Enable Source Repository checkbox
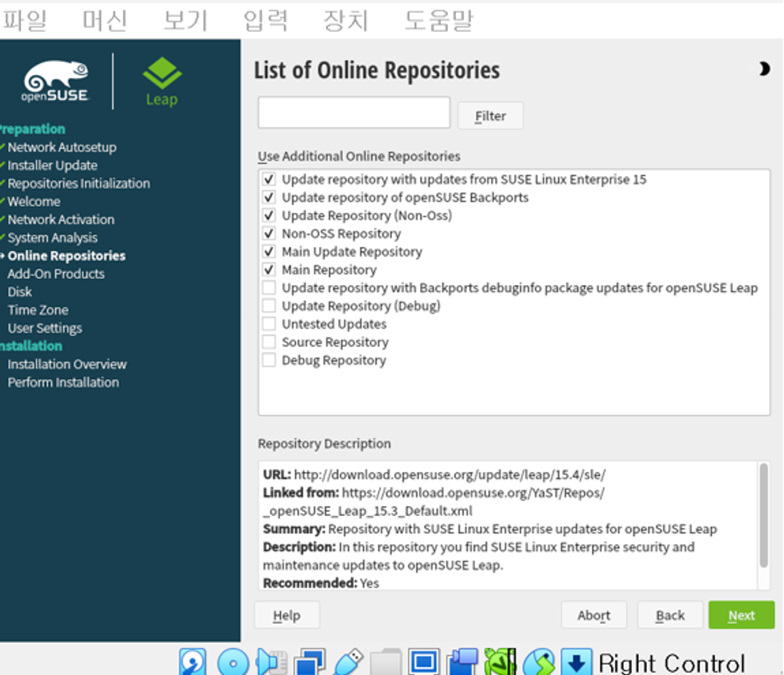Image resolution: width=784 pixels, height=675 pixels. [x=269, y=342]
